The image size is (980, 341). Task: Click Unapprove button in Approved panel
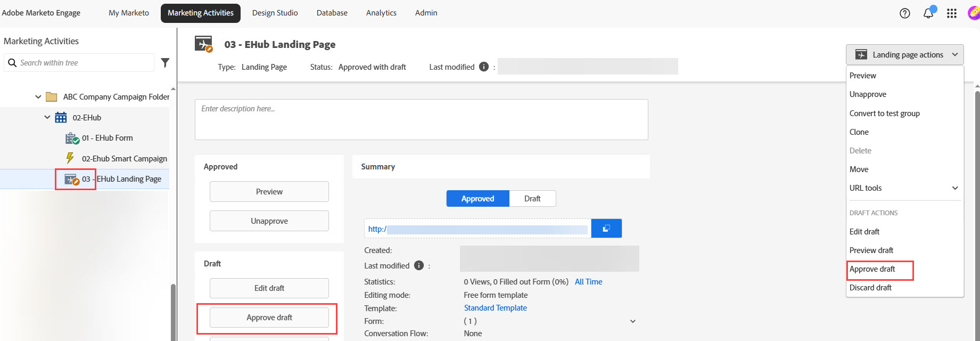[x=269, y=221]
